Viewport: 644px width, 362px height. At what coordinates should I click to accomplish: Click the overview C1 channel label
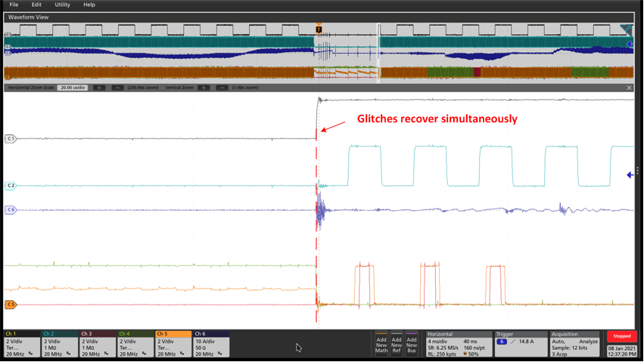click(x=8, y=35)
